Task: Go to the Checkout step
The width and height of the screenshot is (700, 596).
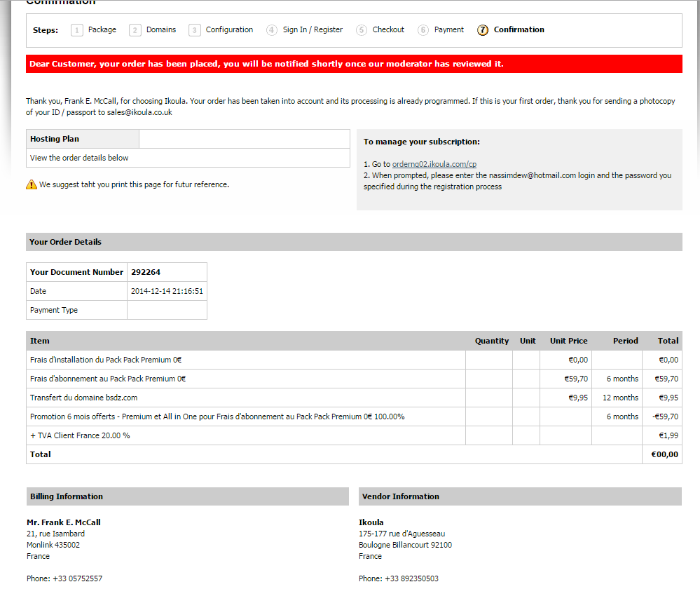Action: 388,29
